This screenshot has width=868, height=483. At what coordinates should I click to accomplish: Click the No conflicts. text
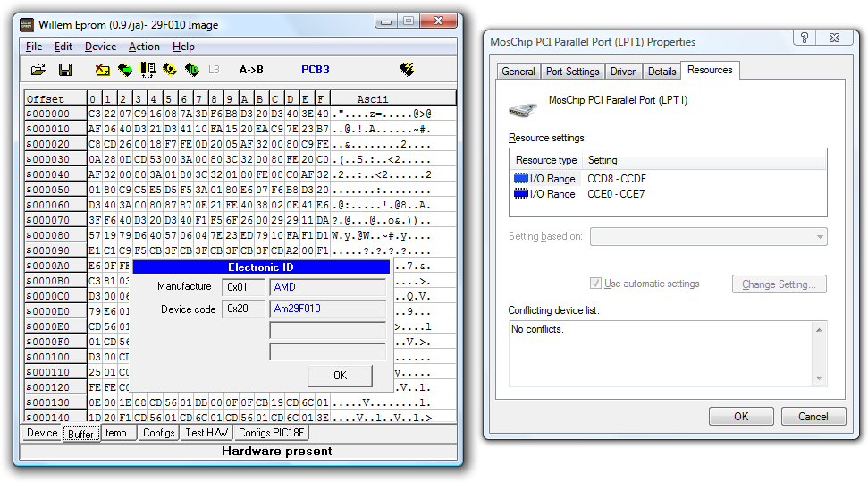tap(537, 329)
